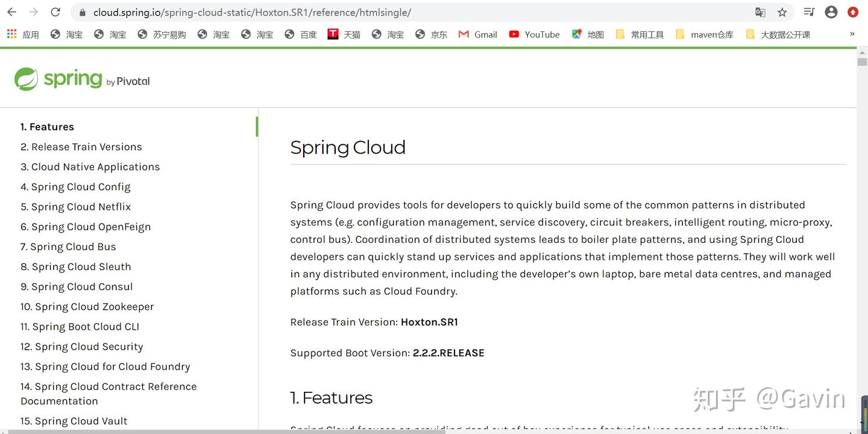Go to 3. Cloud Native Applications

point(90,166)
